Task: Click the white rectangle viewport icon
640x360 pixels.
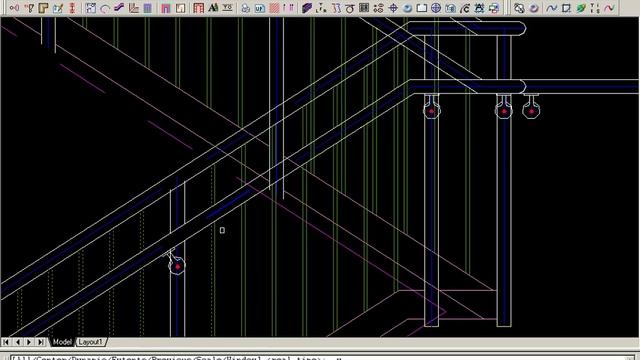Action: (x=422, y=8)
